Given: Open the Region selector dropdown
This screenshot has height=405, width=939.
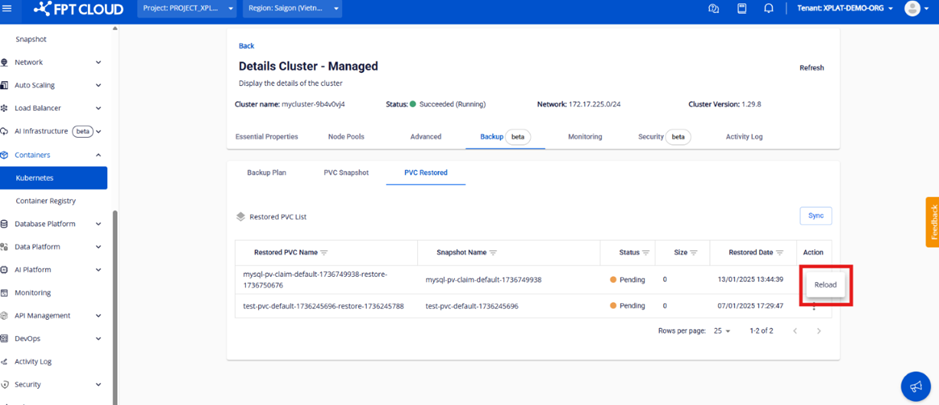Looking at the screenshot, I should click(x=293, y=9).
